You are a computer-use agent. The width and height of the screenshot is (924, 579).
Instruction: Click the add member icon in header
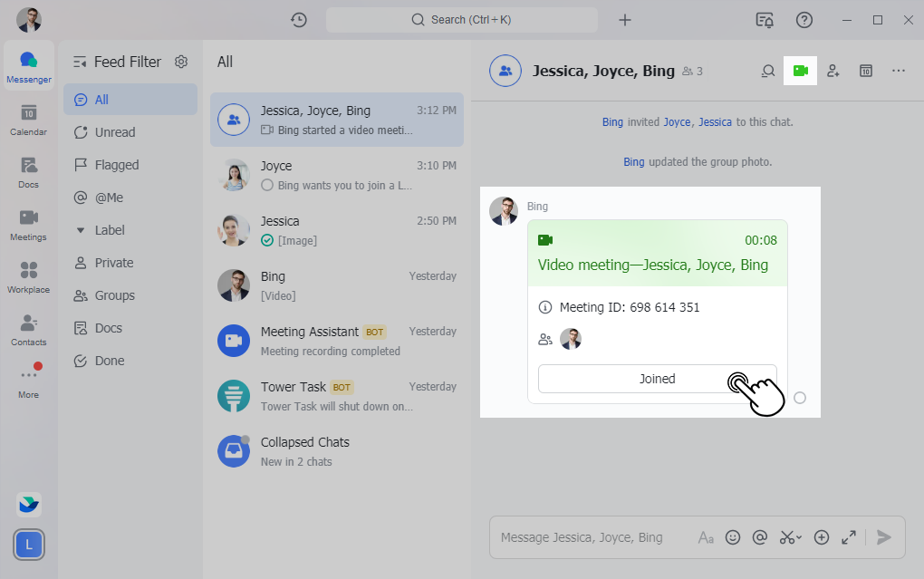pos(833,71)
